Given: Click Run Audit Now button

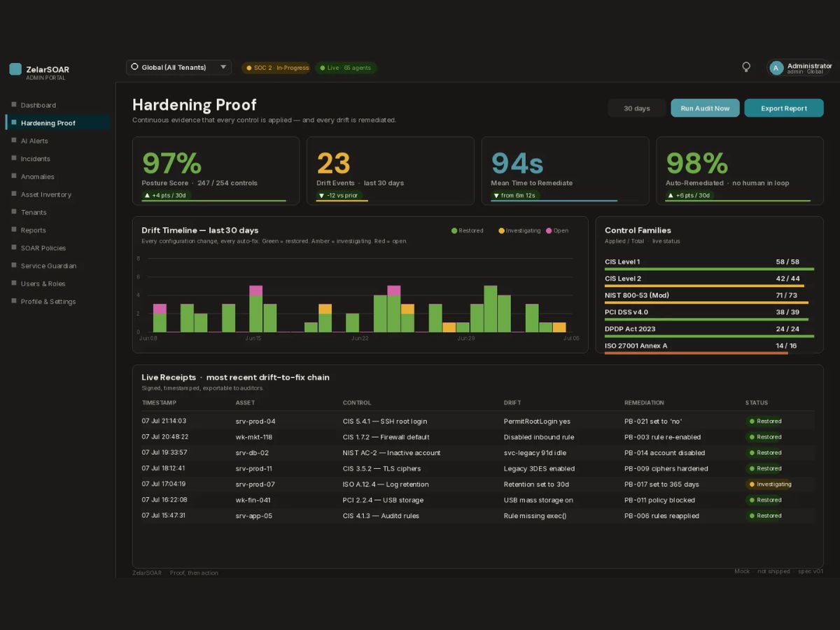Looking at the screenshot, I should pyautogui.click(x=705, y=108).
